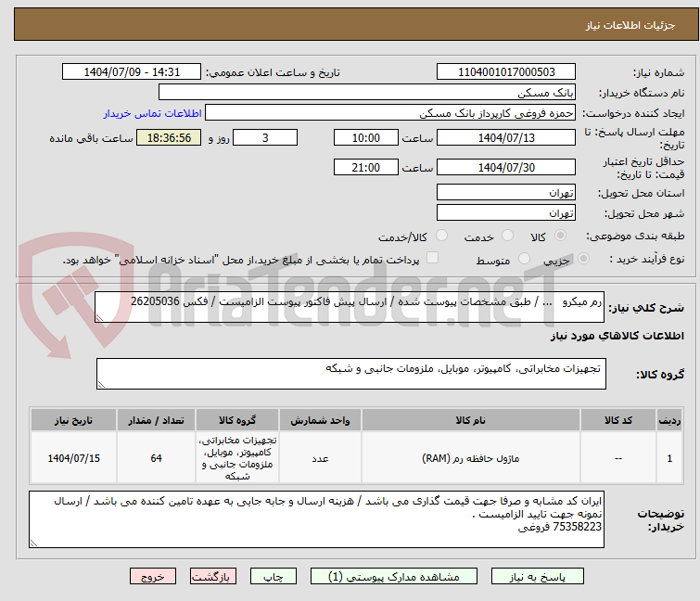700x601 pixels.
Task: Click the استان محل تحویل تهران field
Action: [x=506, y=192]
